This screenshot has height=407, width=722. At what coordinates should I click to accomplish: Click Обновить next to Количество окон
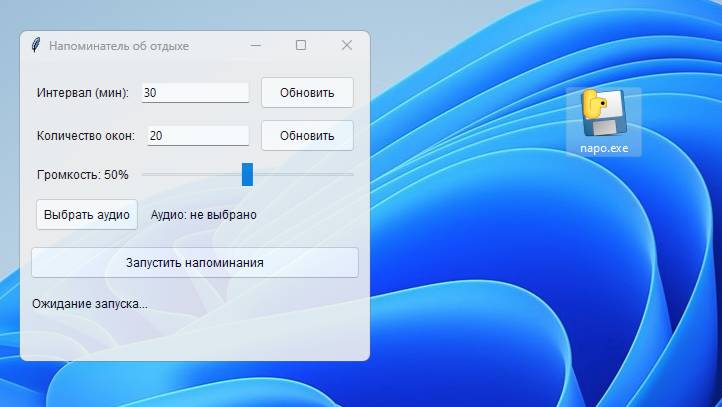click(x=307, y=135)
